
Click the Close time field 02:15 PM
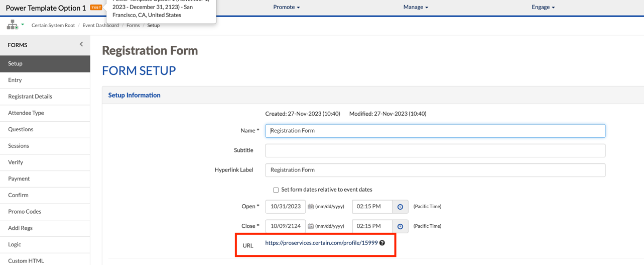click(372, 226)
